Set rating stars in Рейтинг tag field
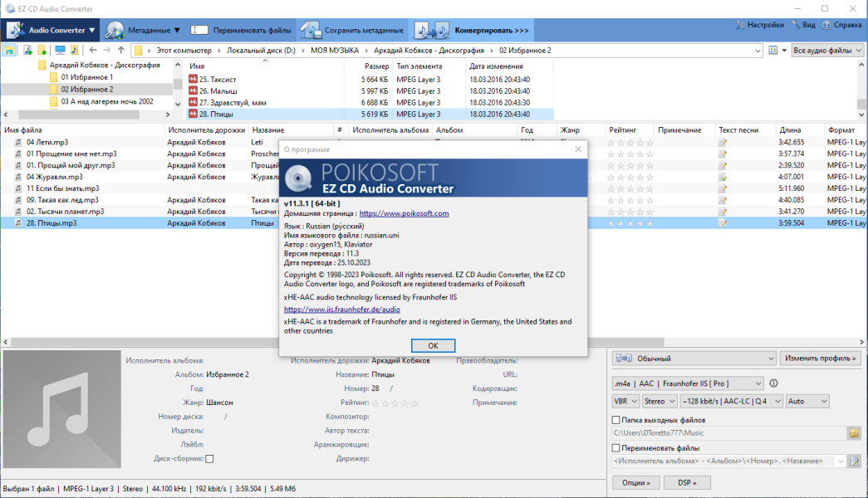This screenshot has height=498, width=868. click(x=395, y=403)
